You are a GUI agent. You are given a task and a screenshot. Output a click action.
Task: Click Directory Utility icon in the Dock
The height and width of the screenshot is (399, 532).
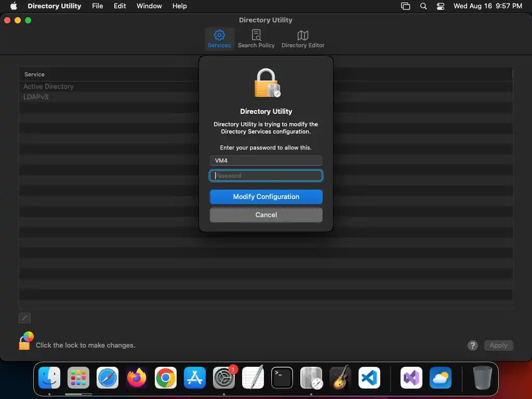[311, 378]
